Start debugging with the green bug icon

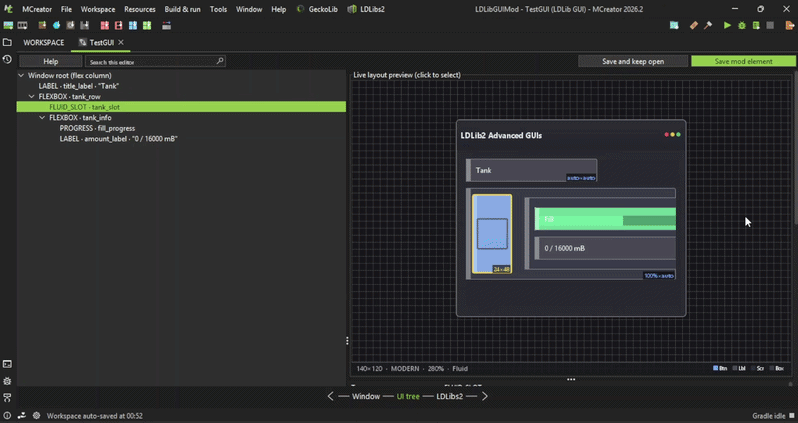click(x=742, y=25)
